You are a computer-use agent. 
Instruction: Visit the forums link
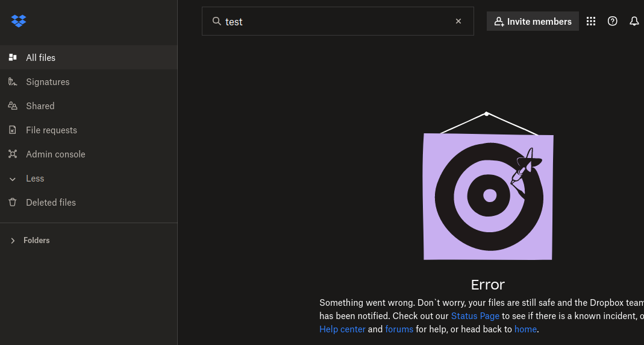399,329
